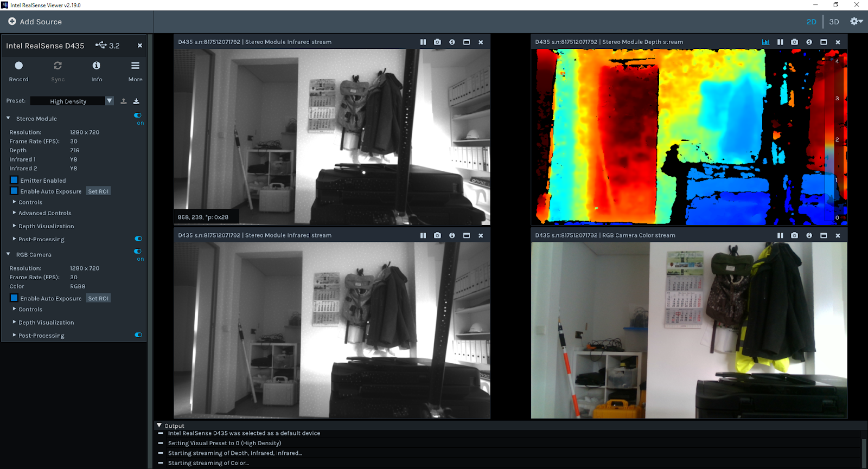Open the More hamburger menu
Image resolution: width=868 pixels, height=469 pixels.
(135, 66)
